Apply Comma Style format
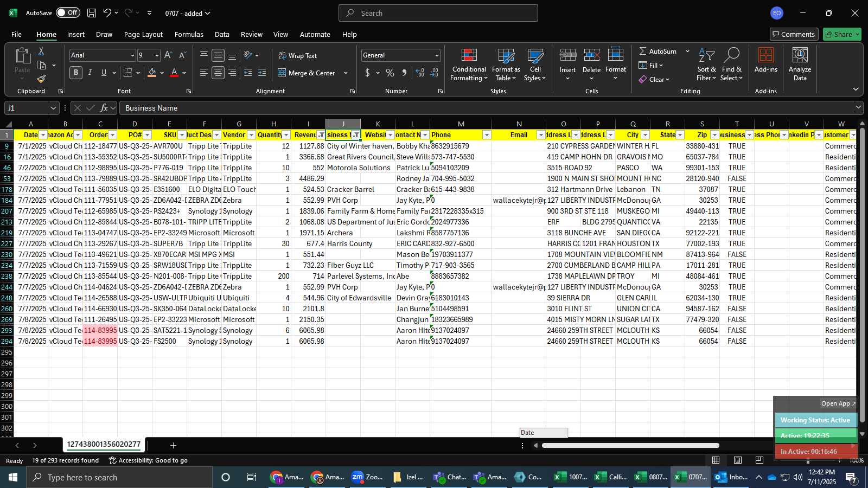The height and width of the screenshot is (488, 868). [404, 73]
